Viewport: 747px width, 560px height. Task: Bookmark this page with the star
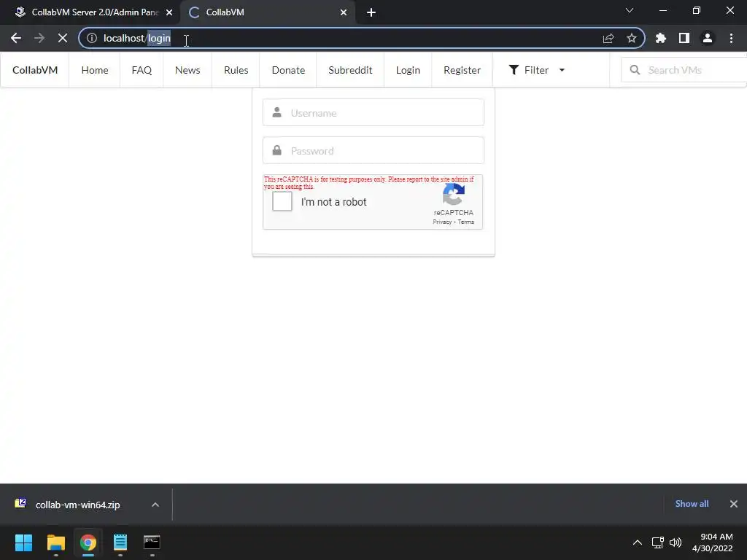(632, 38)
